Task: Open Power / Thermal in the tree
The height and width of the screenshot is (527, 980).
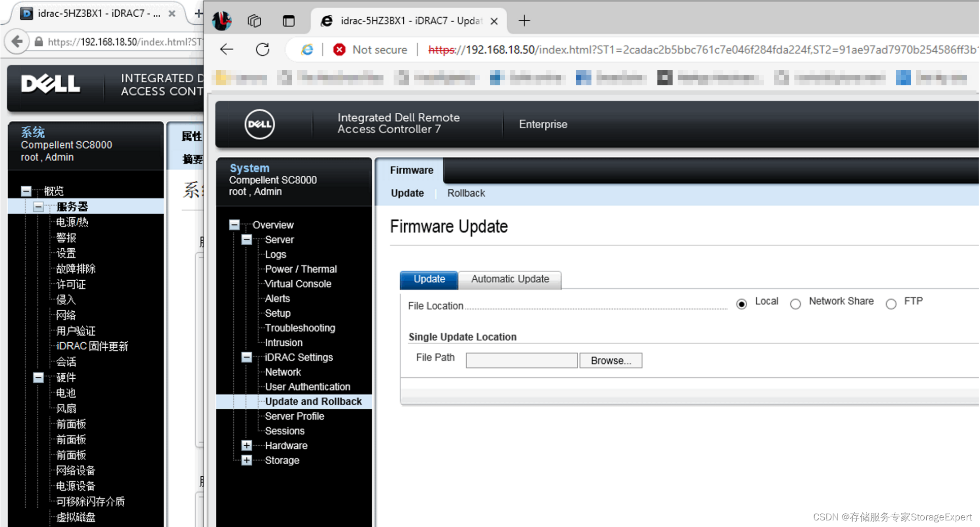Action: (x=301, y=269)
